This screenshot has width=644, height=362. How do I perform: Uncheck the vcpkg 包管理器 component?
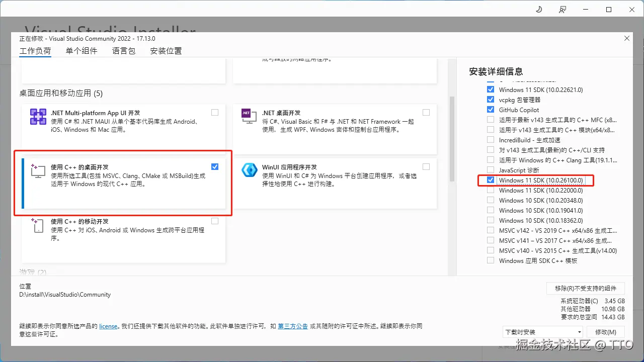tap(491, 99)
